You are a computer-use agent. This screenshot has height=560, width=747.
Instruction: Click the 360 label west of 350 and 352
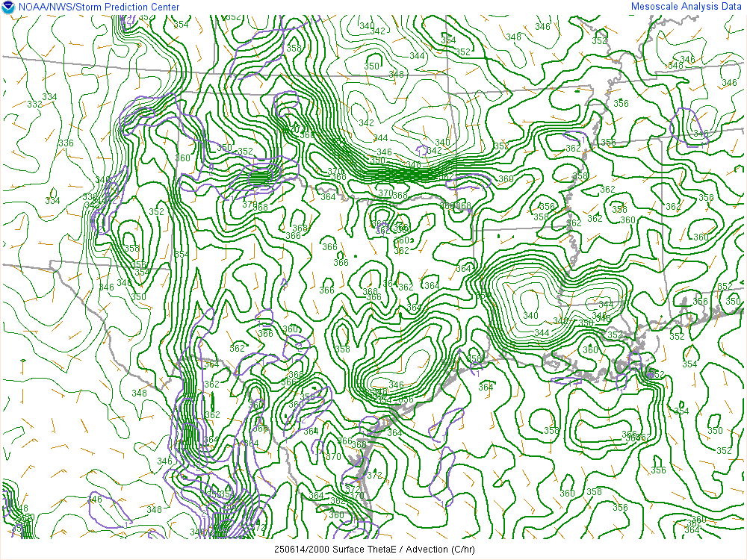click(182, 158)
